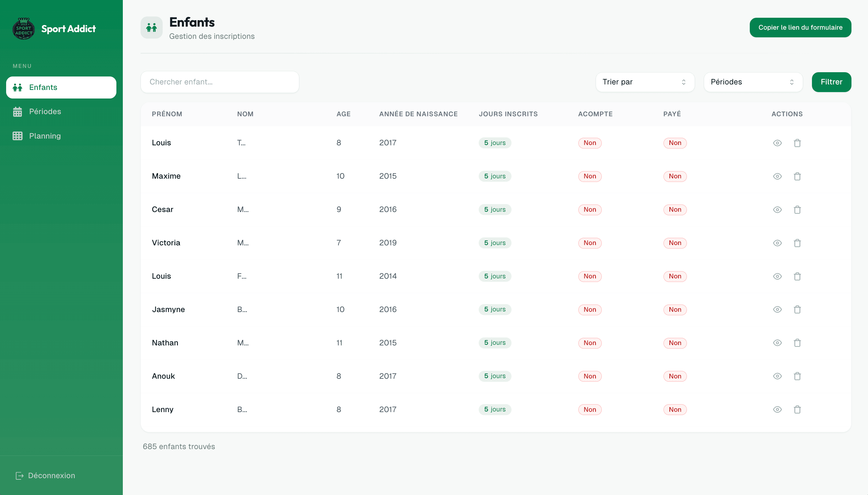Click trash icon in Victoria's row

click(x=797, y=243)
